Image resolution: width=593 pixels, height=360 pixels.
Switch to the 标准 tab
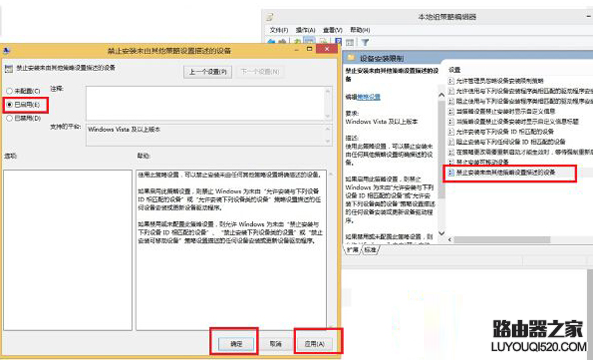point(371,250)
